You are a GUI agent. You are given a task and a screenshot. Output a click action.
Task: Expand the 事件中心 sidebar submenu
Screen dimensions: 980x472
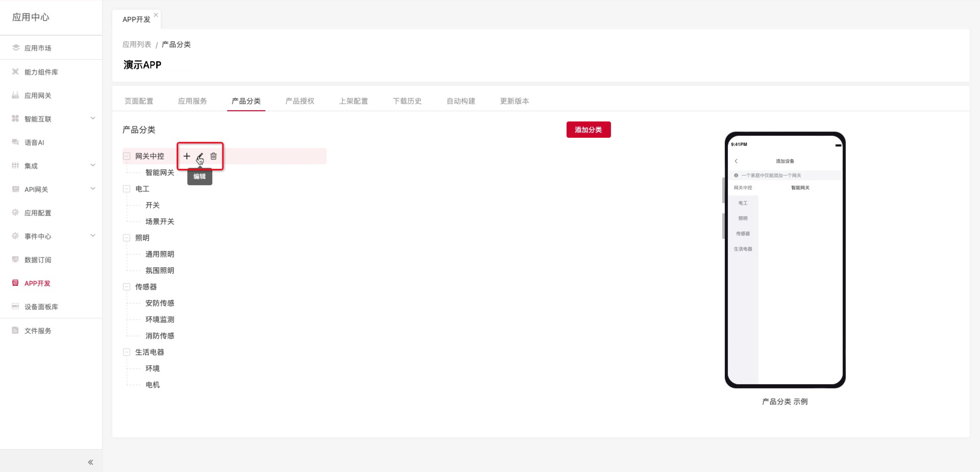[x=92, y=236]
